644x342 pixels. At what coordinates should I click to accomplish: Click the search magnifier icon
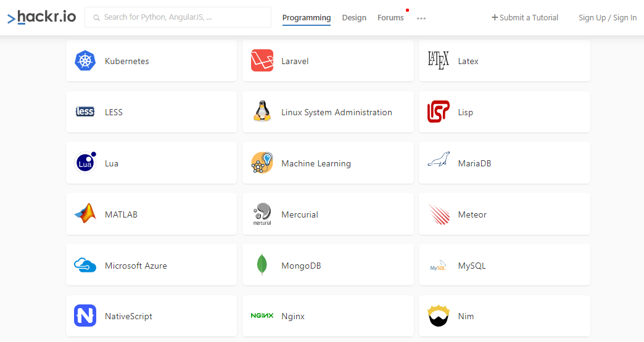[x=96, y=18]
